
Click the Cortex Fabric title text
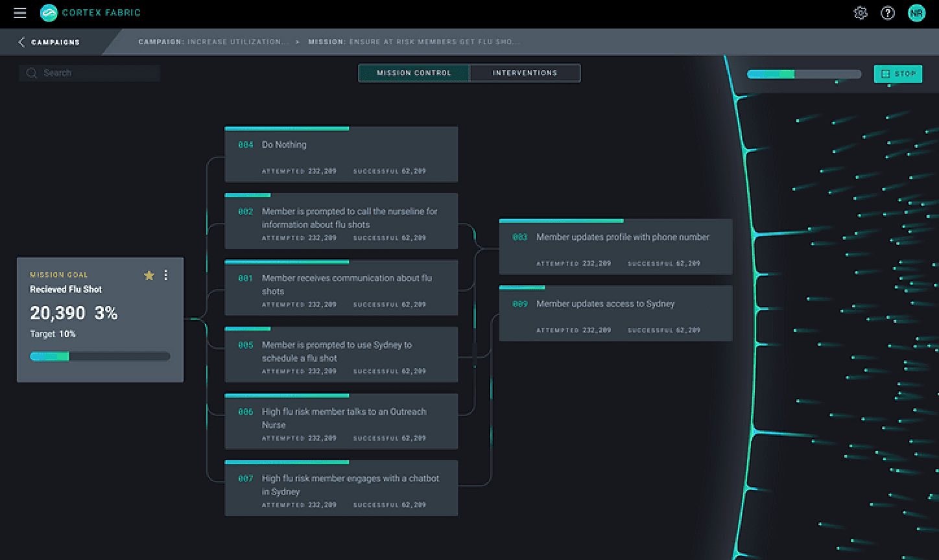click(101, 13)
